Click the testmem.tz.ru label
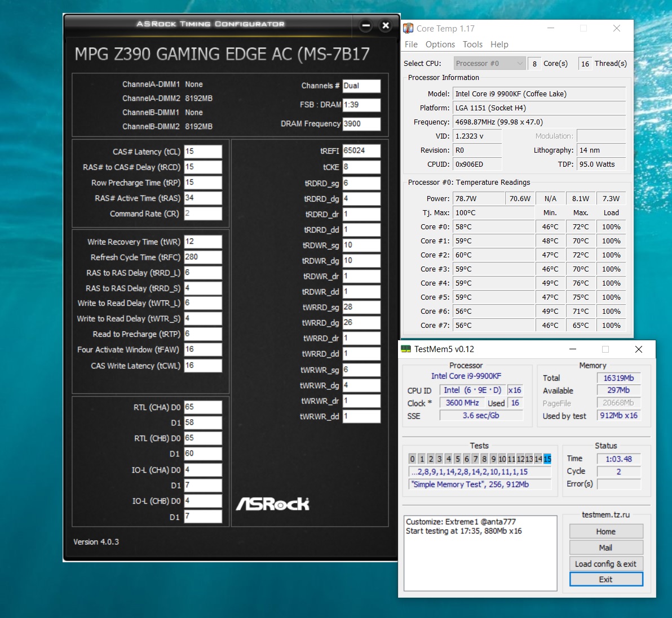This screenshot has height=618, width=672. (605, 515)
